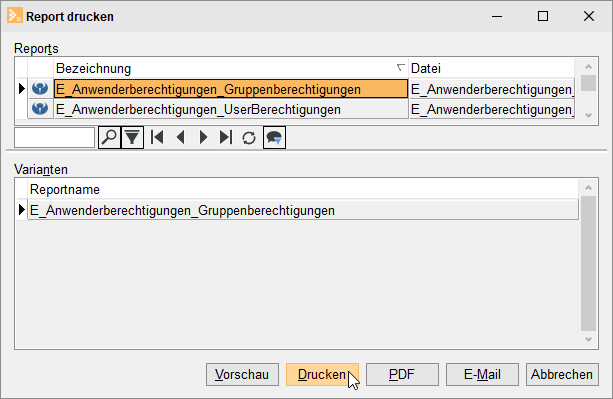613x399 pixels.
Task: Jump to last record arrow
Action: click(x=226, y=138)
